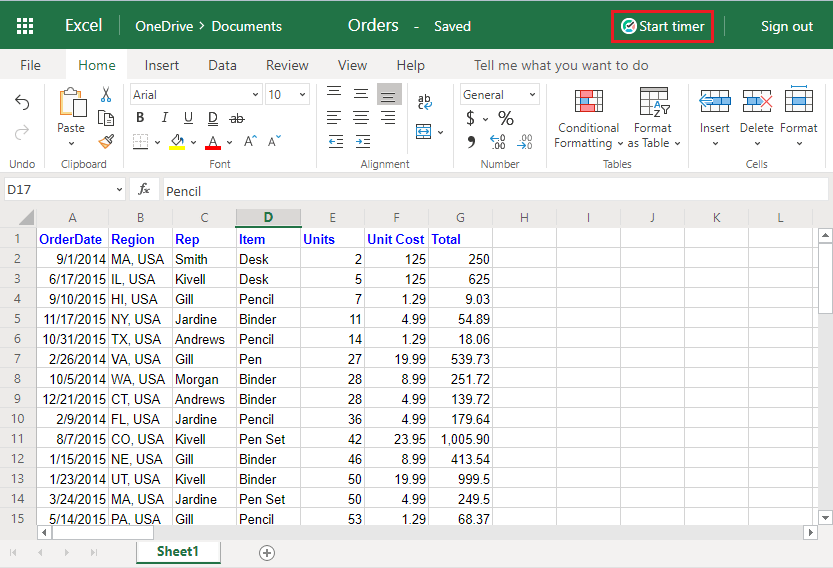This screenshot has width=833, height=568.
Task: Align text to middle vertically
Action: (361, 94)
